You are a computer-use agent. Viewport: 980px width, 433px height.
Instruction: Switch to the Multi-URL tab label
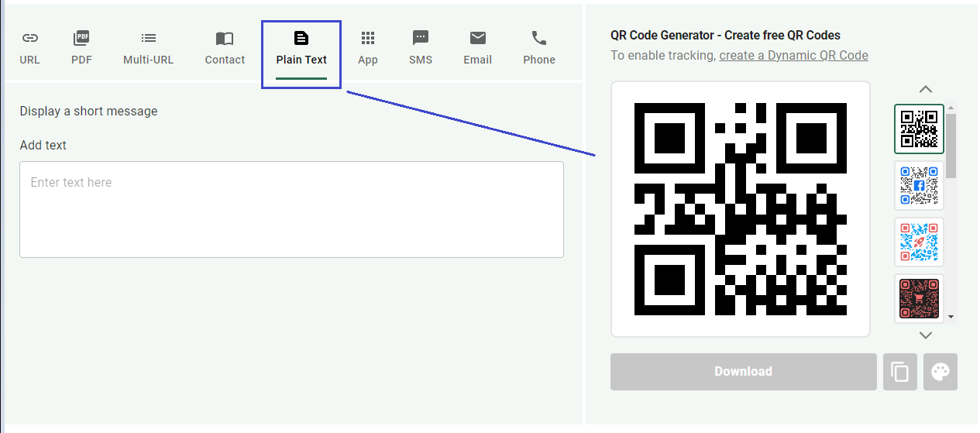coord(148,60)
